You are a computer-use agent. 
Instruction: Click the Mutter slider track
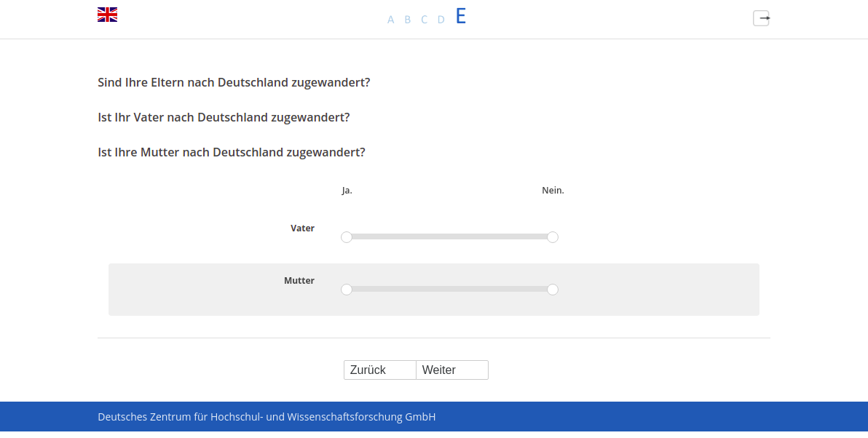[449, 290]
